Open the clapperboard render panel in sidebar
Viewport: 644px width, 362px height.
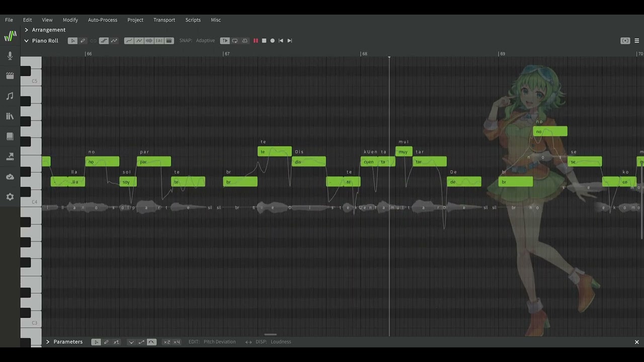(10, 76)
